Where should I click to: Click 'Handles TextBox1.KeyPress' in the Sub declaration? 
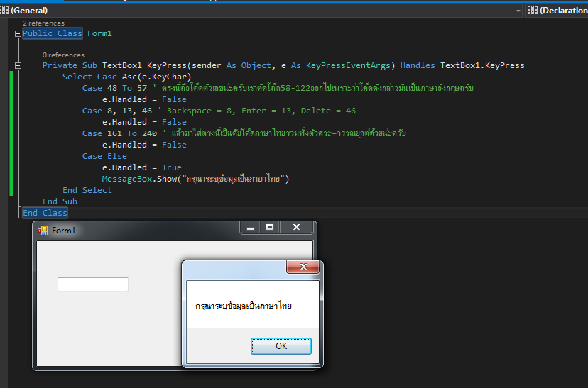point(462,65)
